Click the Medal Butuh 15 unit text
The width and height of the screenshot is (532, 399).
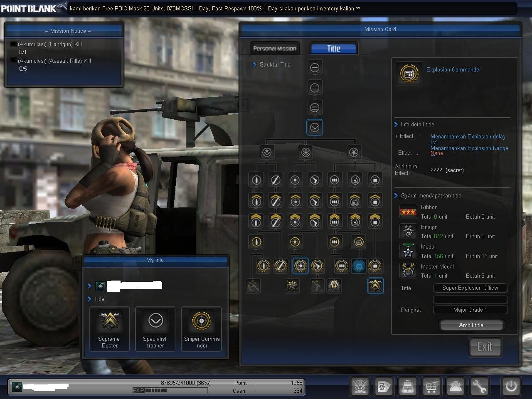[x=482, y=256]
